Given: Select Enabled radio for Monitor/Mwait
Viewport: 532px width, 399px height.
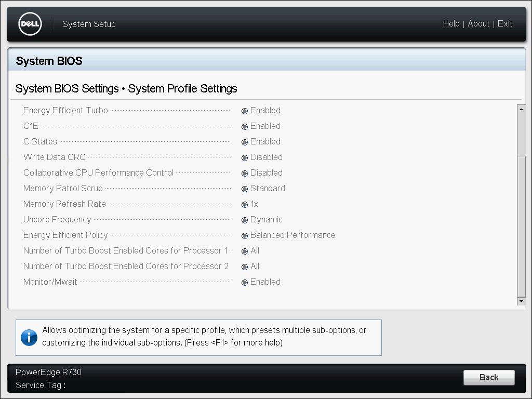Looking at the screenshot, I should [245, 283].
